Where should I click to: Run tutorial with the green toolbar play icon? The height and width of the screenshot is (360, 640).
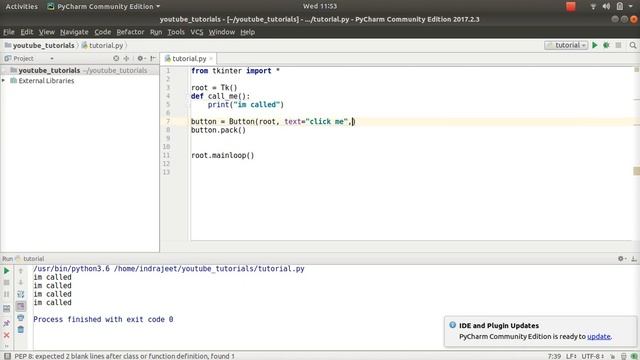coord(595,45)
